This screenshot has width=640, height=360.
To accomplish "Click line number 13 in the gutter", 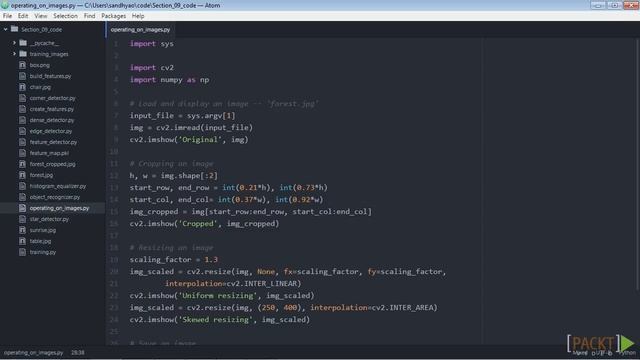I will pyautogui.click(x=113, y=188).
